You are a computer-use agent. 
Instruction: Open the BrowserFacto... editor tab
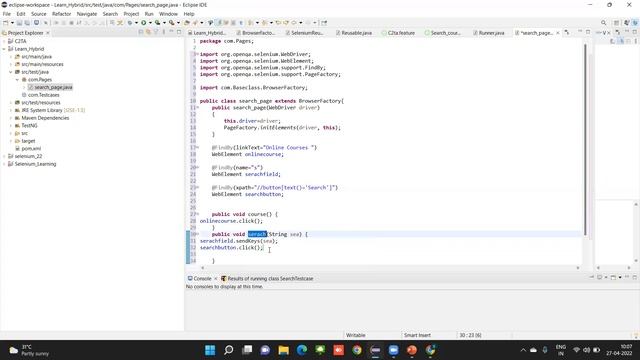(256, 33)
